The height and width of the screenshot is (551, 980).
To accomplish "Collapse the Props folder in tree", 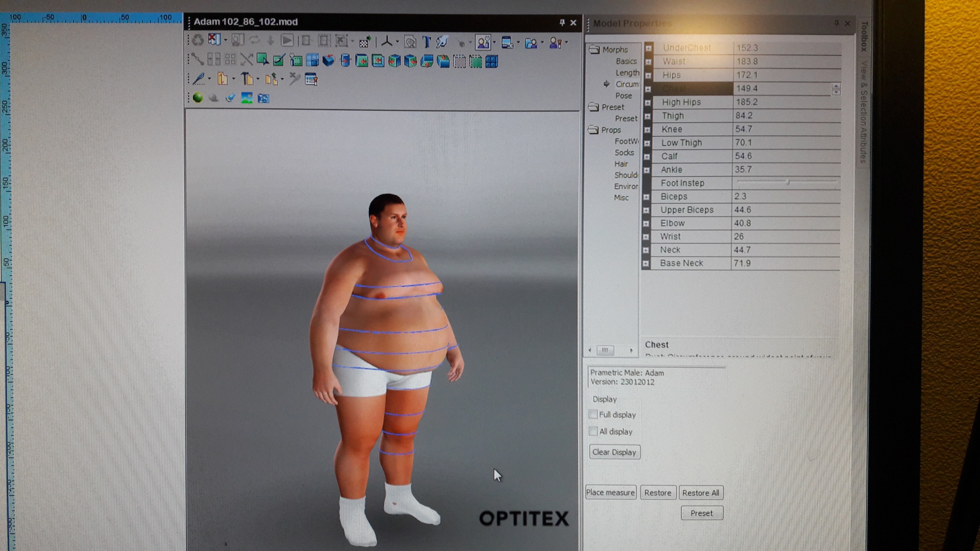I will 593,130.
